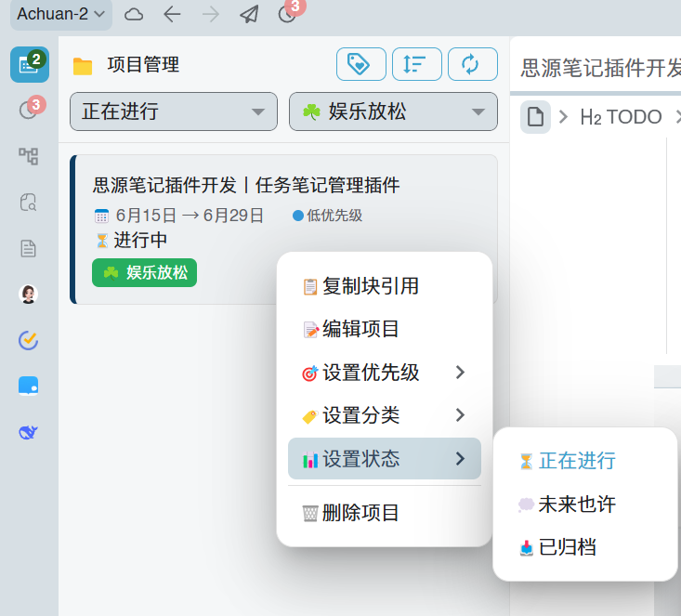
Task: Open the checkmark task icon in sidebar
Action: (28, 341)
